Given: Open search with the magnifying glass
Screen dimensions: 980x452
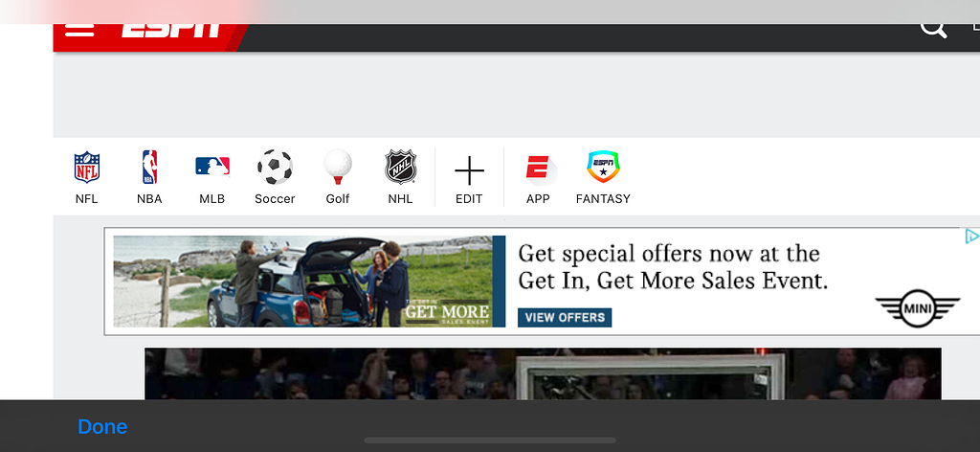Looking at the screenshot, I should [x=933, y=30].
